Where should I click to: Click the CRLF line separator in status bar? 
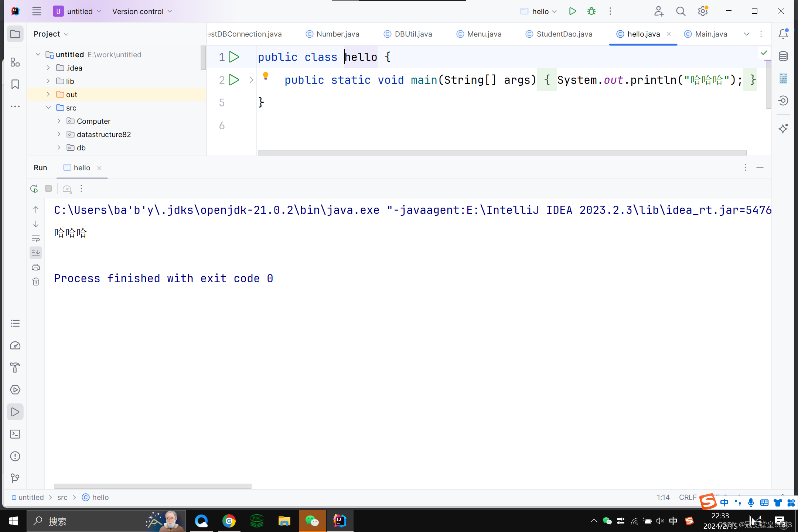coord(687,497)
